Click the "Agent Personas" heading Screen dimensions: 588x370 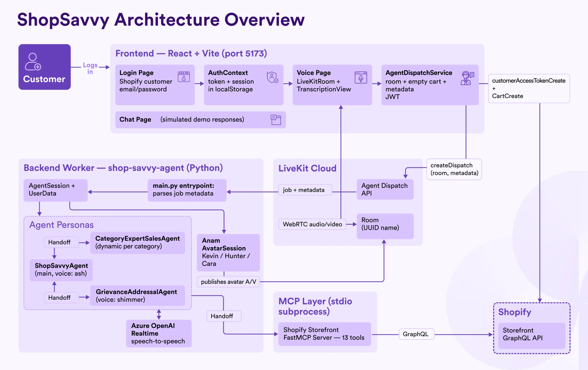(61, 225)
